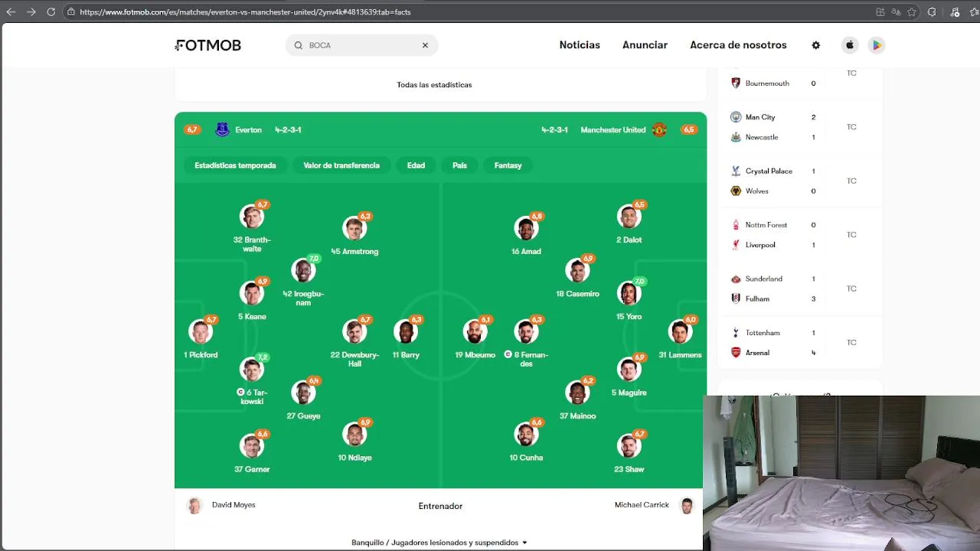Open Tottenham vs Arsenal match
This screenshot has width=980, height=551.
tap(799, 343)
